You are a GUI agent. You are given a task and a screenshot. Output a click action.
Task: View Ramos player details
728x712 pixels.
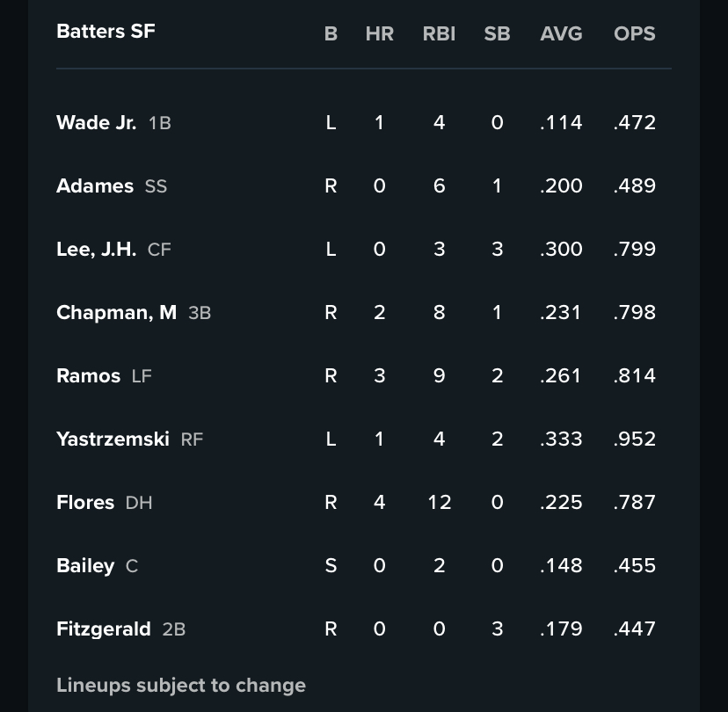(88, 375)
